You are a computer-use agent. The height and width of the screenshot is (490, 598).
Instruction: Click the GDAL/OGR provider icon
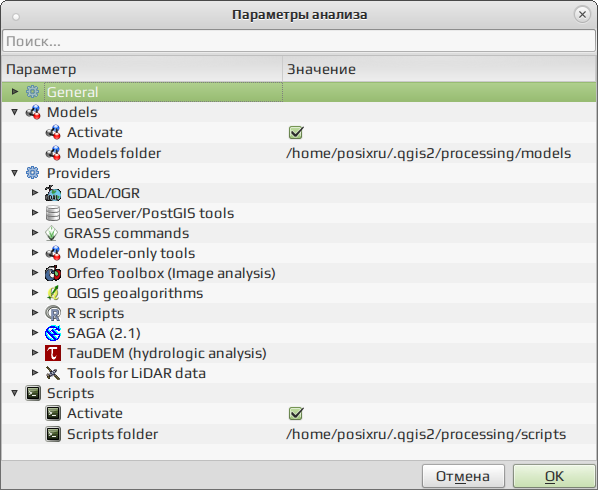point(53,193)
